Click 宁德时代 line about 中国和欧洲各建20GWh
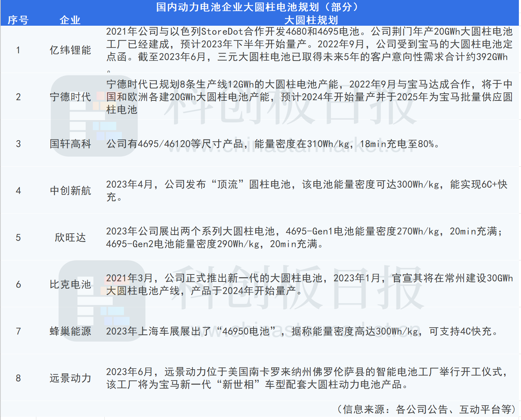This screenshot has width=521, height=420. [x=309, y=97]
